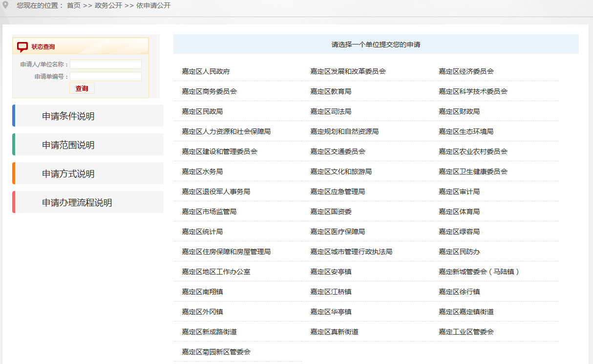
Task: Click the location pin breadcrumb icon
Action: coord(6,6)
